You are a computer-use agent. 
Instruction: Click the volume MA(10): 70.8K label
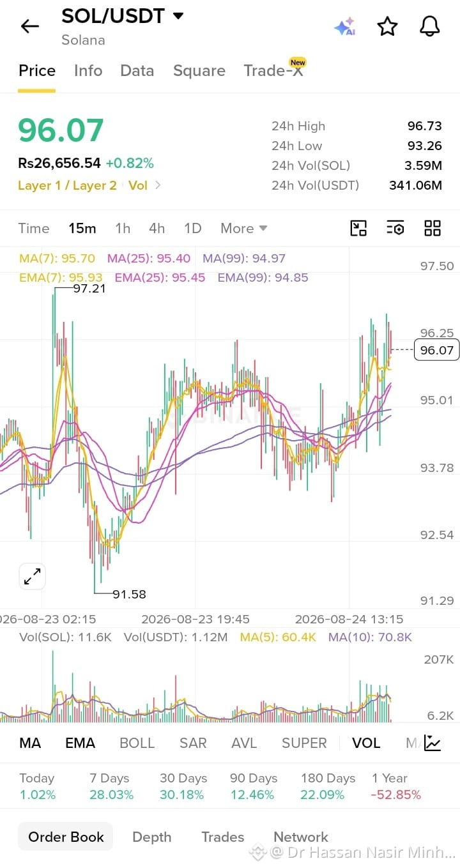370,637
